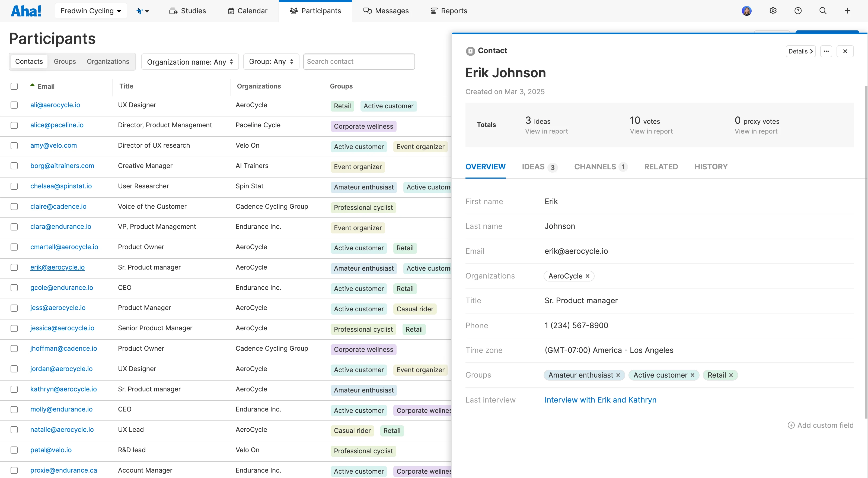Switch to the Organizations tab
The height and width of the screenshot is (478, 868).
coord(108,61)
